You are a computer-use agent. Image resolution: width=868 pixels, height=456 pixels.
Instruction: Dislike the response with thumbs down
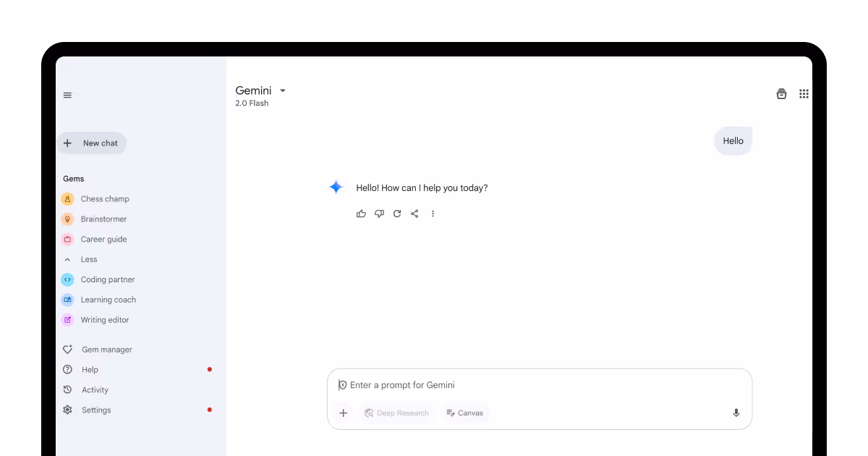[379, 214]
